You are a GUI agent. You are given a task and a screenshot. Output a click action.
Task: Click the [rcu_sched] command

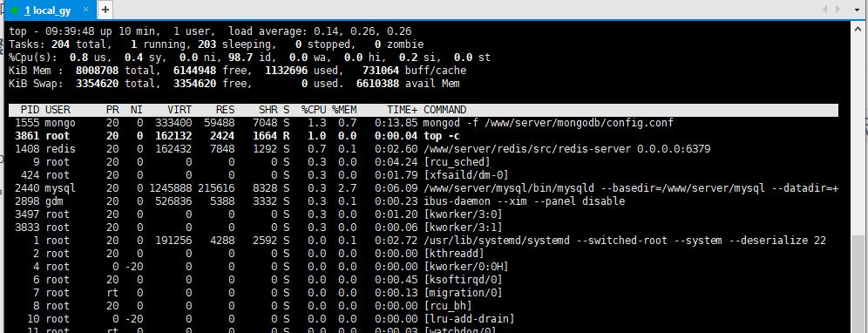click(457, 162)
